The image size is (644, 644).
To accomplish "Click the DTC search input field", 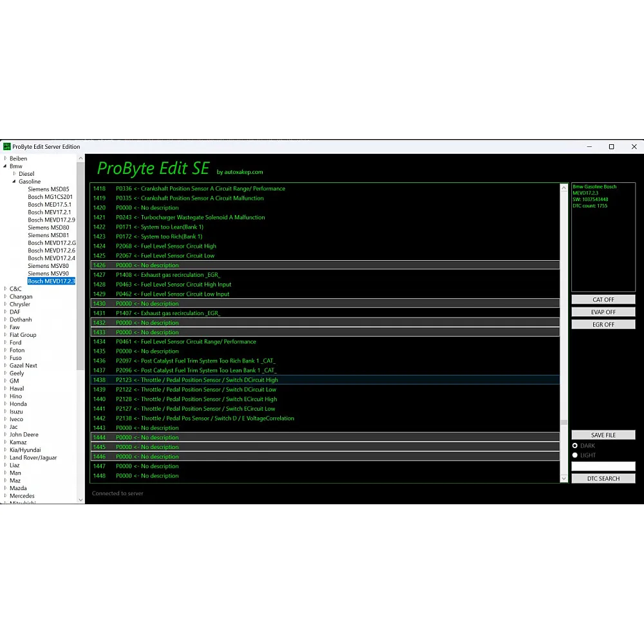I will [603, 466].
